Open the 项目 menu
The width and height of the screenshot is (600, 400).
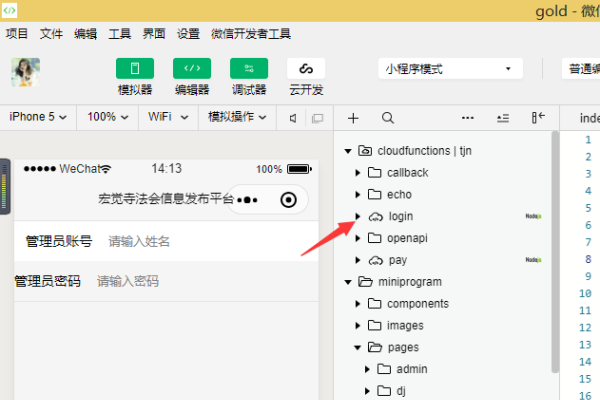[17, 34]
